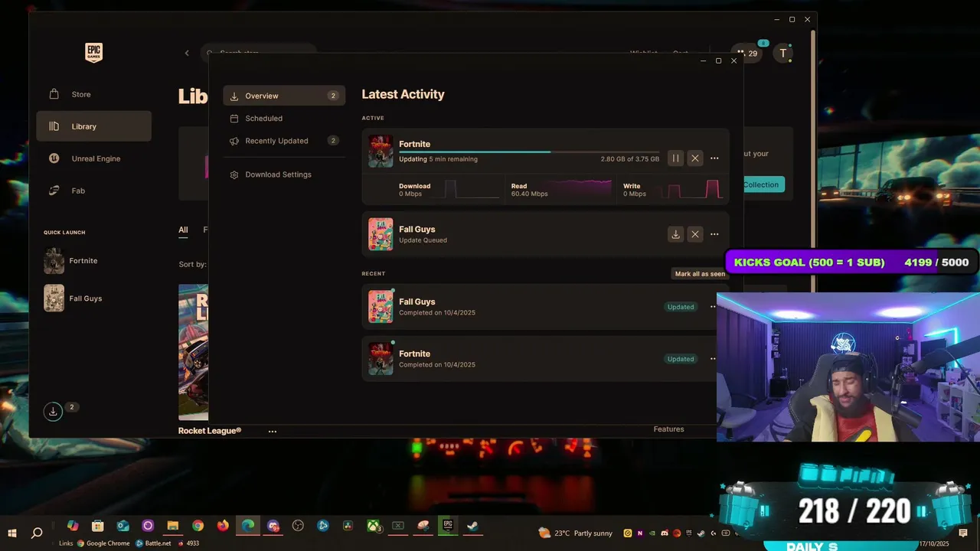This screenshot has height=551, width=980.
Task: Open OBS Studio from taskbar
Action: pyautogui.click(x=299, y=526)
